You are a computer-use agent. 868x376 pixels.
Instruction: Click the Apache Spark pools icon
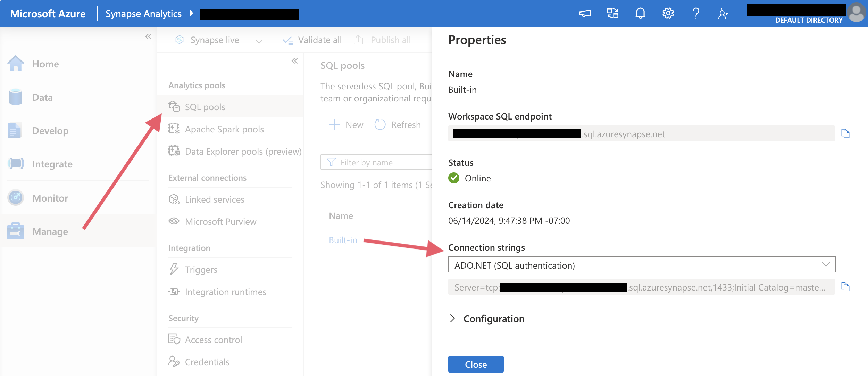pyautogui.click(x=174, y=129)
